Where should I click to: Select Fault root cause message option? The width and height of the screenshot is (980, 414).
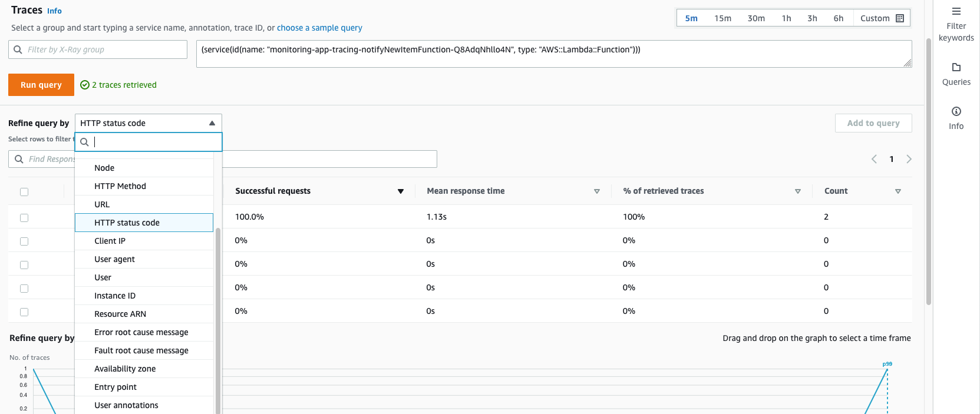pos(144,350)
